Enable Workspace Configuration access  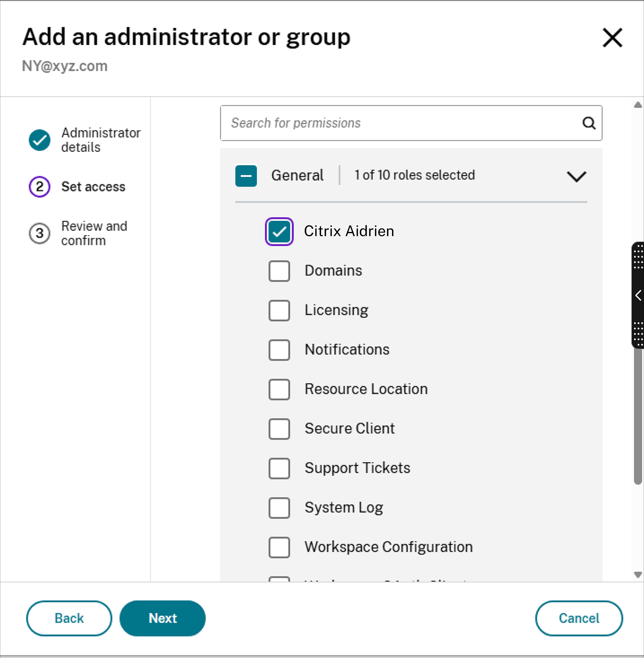(279, 547)
